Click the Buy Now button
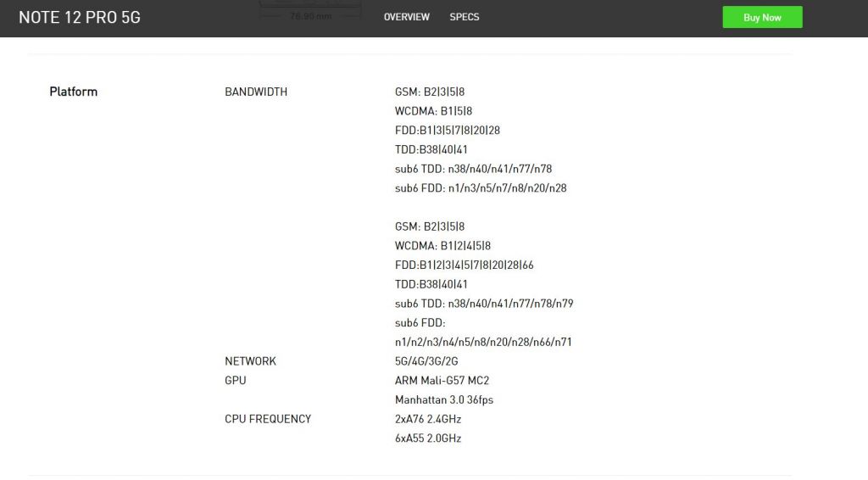 [x=761, y=17]
